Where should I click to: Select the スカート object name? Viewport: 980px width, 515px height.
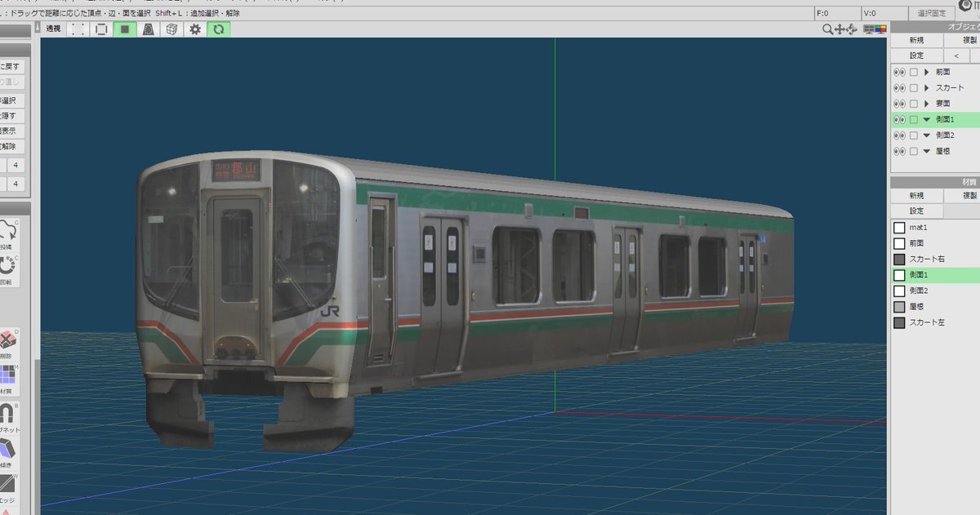pyautogui.click(x=950, y=87)
